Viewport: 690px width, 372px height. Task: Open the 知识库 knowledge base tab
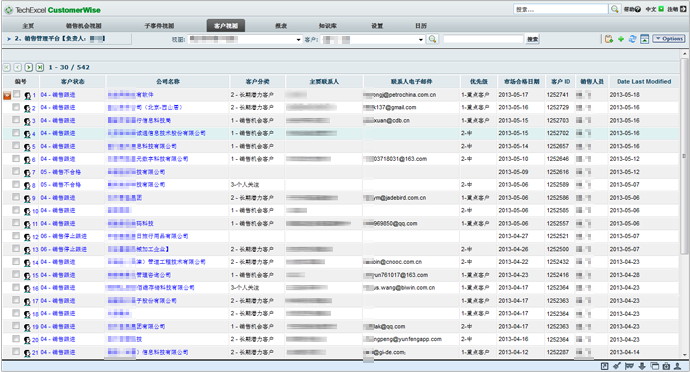(328, 26)
